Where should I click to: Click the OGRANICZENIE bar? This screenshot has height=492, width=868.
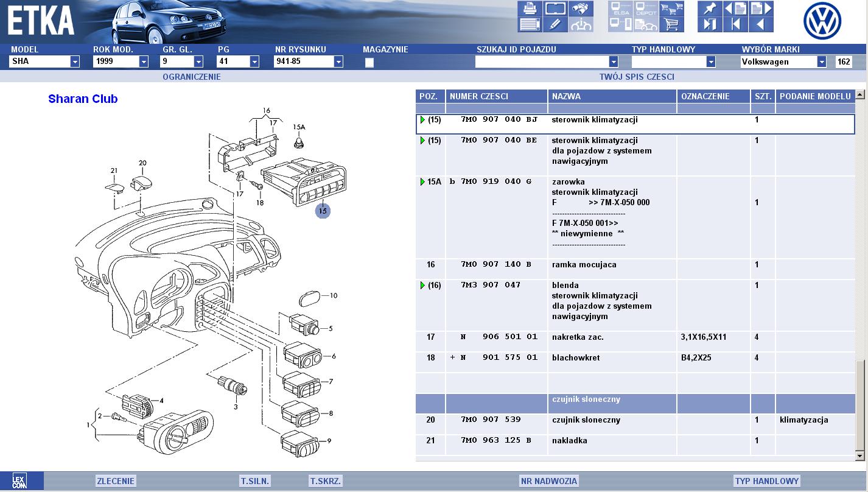point(192,77)
